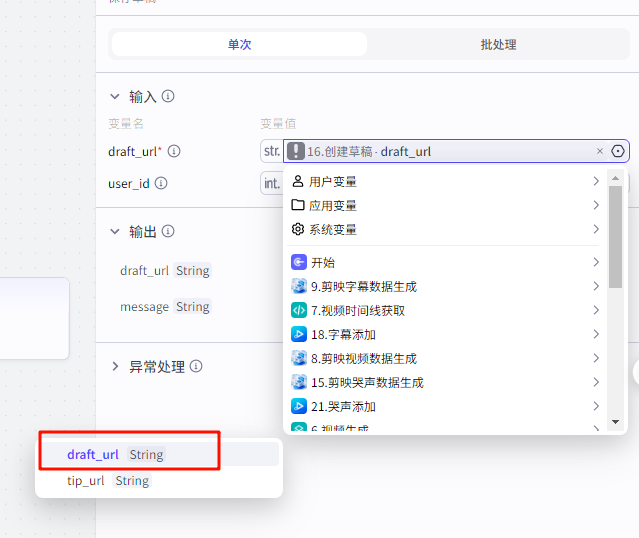Click the info icon next to draft_url input
The height and width of the screenshot is (538, 639).
point(174,151)
